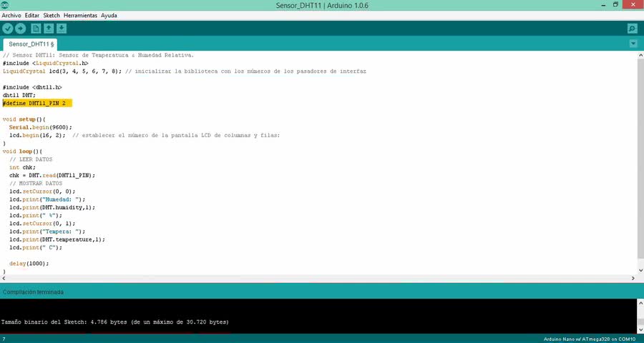644x343 pixels.
Task: Click the Upload arrow button
Action: point(21,29)
